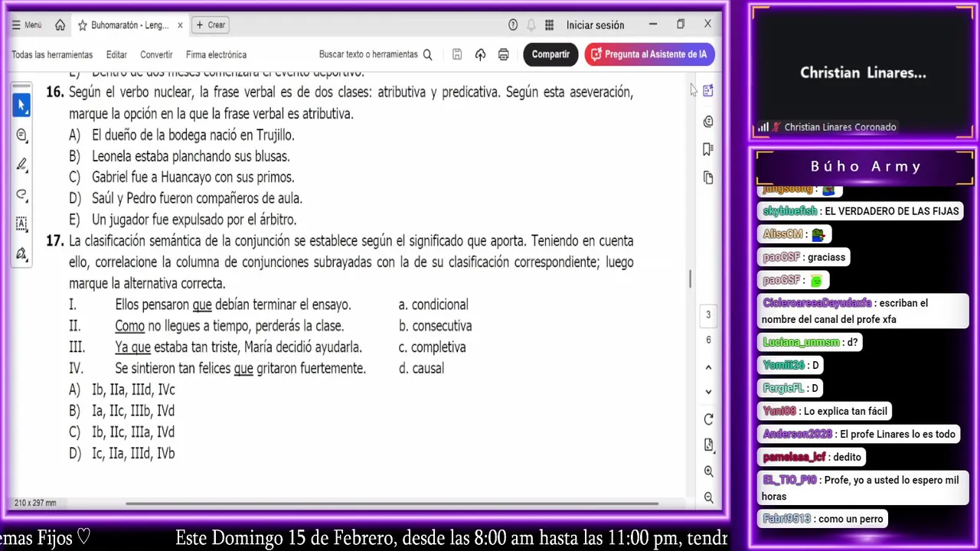Open Todas las herramientas
The width and height of the screenshot is (980, 551).
pyautogui.click(x=52, y=54)
